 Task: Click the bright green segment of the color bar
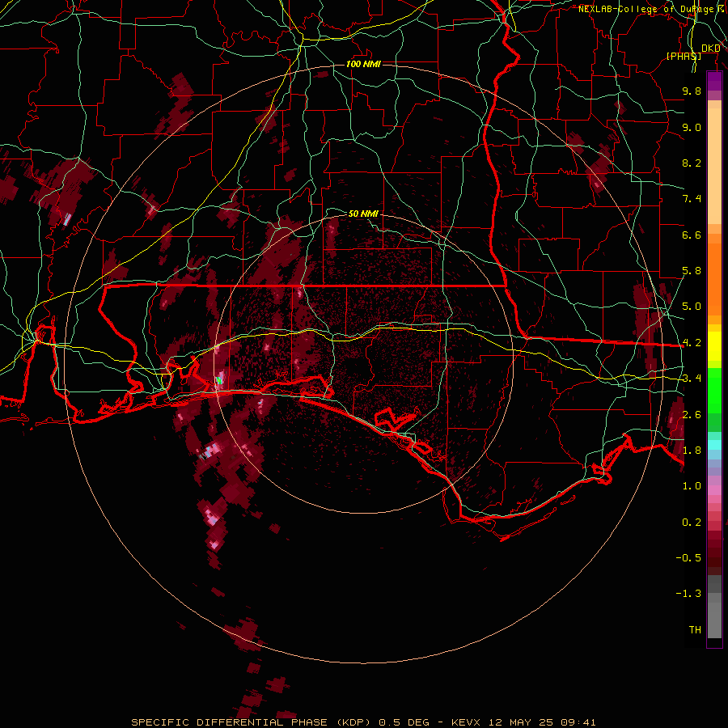(714, 391)
